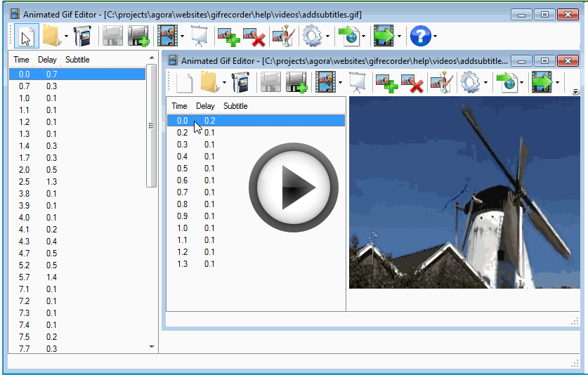Open folder icon in the outer window toolbar

click(52, 37)
